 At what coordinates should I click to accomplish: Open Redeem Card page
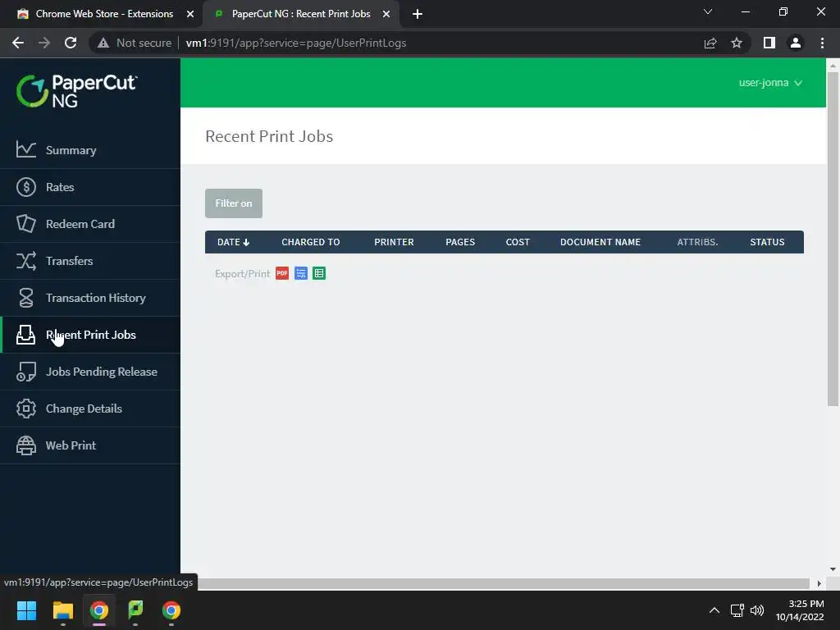(x=90, y=224)
